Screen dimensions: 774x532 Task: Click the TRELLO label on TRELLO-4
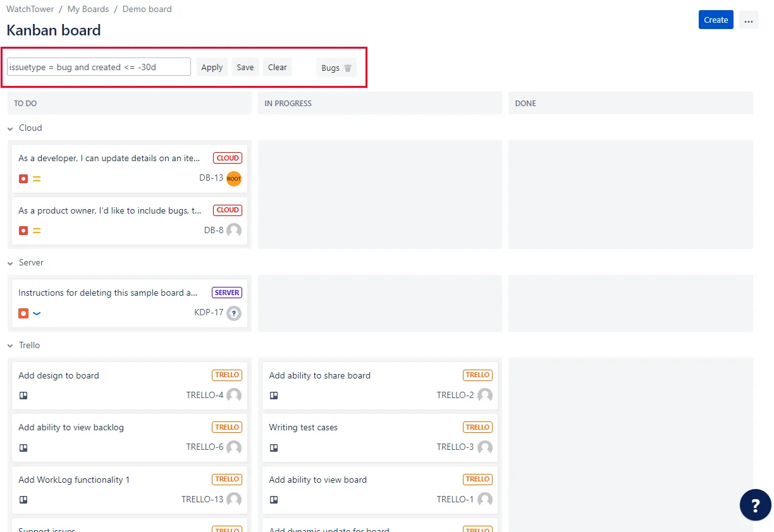click(227, 375)
